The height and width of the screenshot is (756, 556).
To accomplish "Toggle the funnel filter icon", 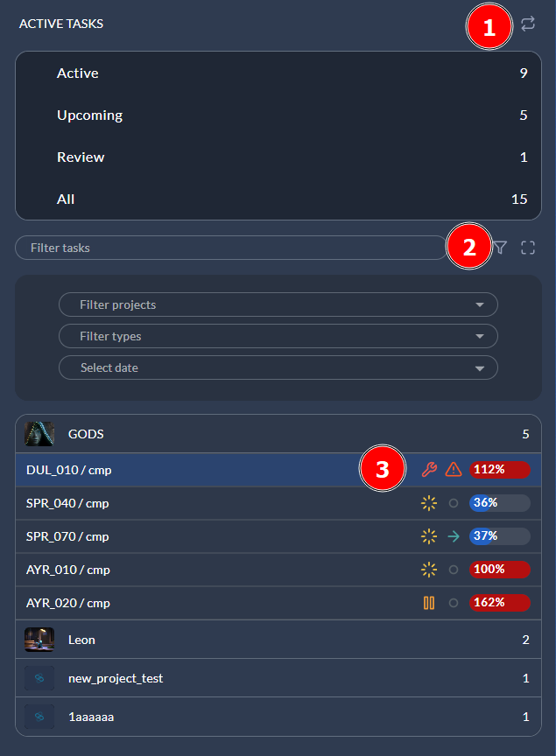I will (500, 248).
